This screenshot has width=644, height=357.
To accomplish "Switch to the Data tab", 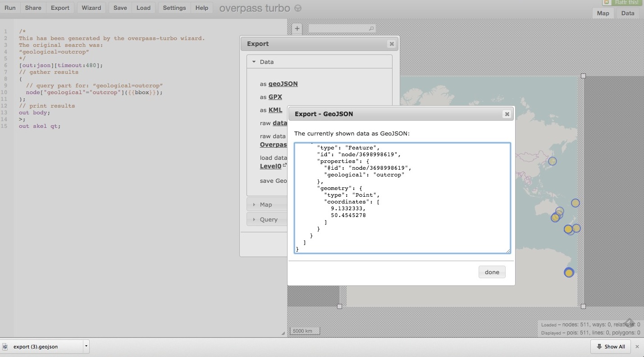I will tap(627, 13).
